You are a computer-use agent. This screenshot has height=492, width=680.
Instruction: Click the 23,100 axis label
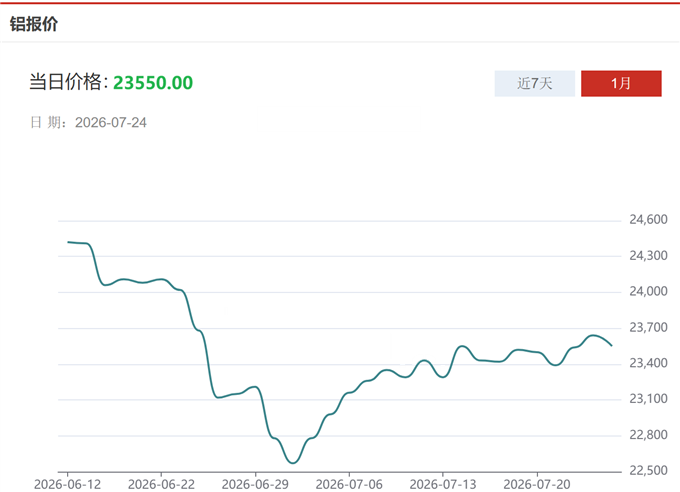coord(648,399)
